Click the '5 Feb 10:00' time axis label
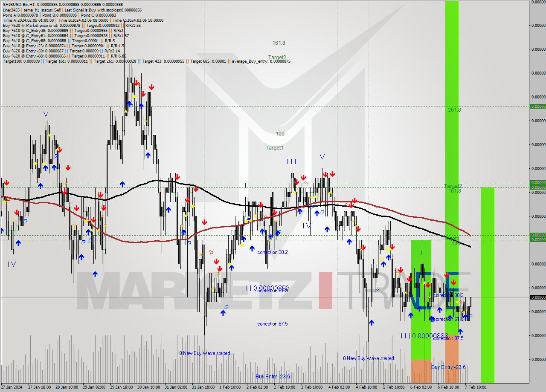Viewport: 546px width, 392px height. (x=395, y=387)
